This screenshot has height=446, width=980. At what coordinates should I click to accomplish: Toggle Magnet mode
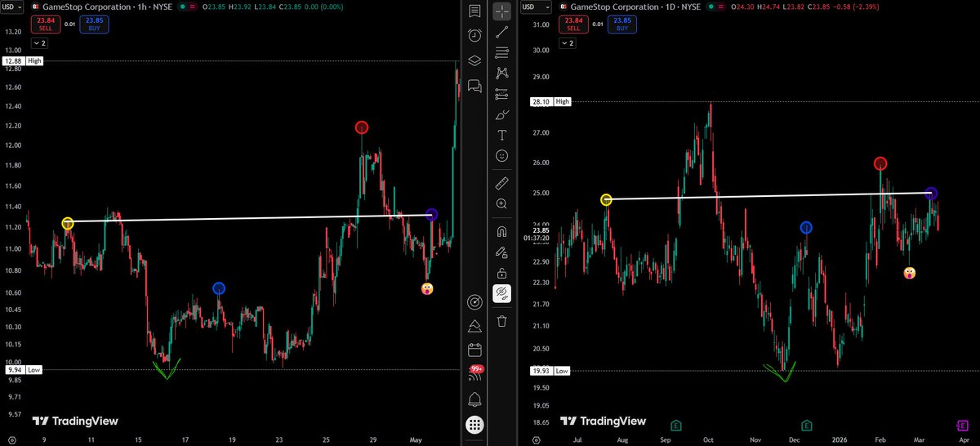[x=501, y=231]
